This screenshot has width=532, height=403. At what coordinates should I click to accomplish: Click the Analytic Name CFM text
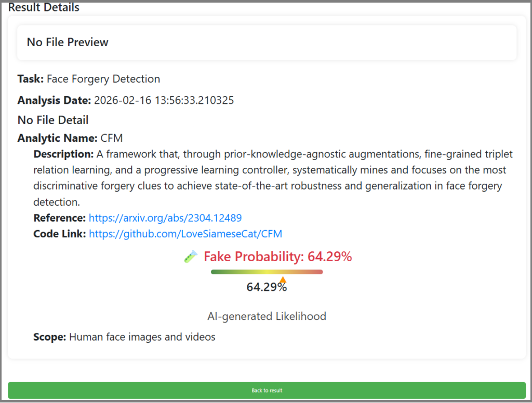[70, 138]
